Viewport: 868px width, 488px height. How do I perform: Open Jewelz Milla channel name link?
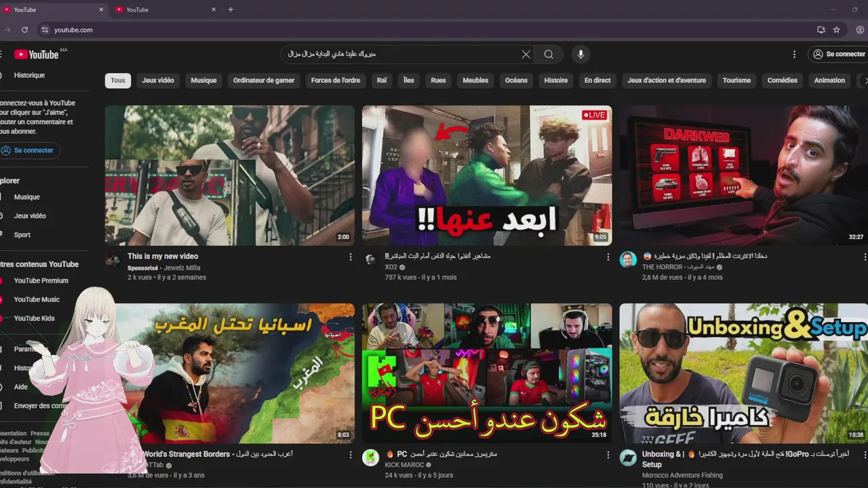click(182, 268)
